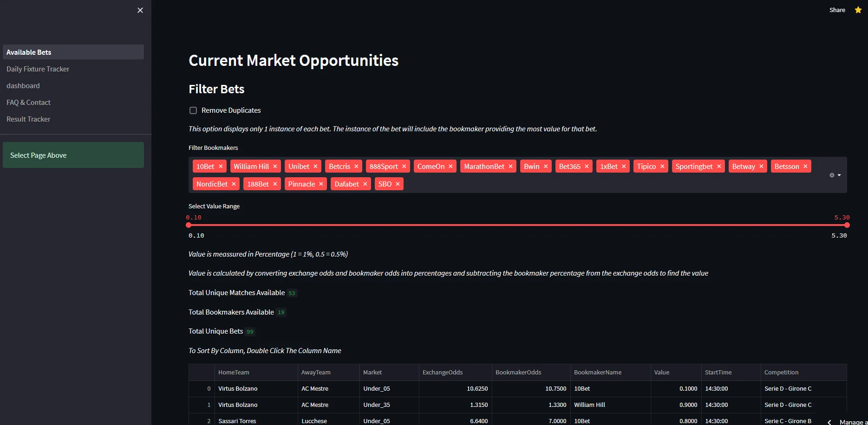Open the Daily Fixture Tracker page
Screen dimensions: 868x425
[x=38, y=69]
